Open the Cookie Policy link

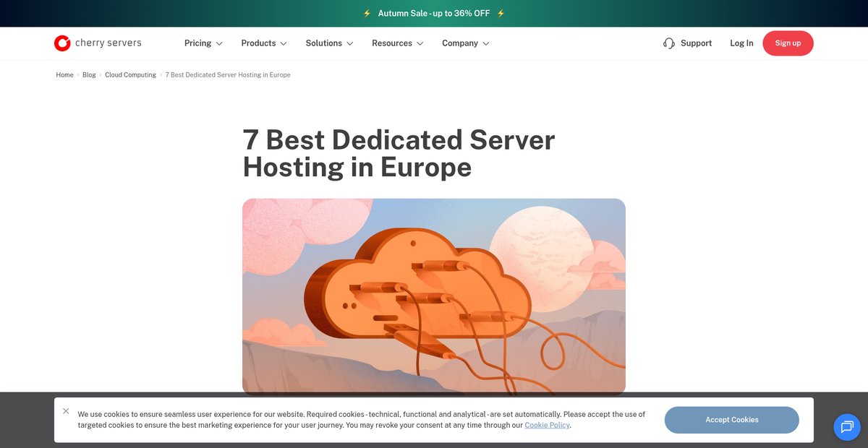coord(547,426)
